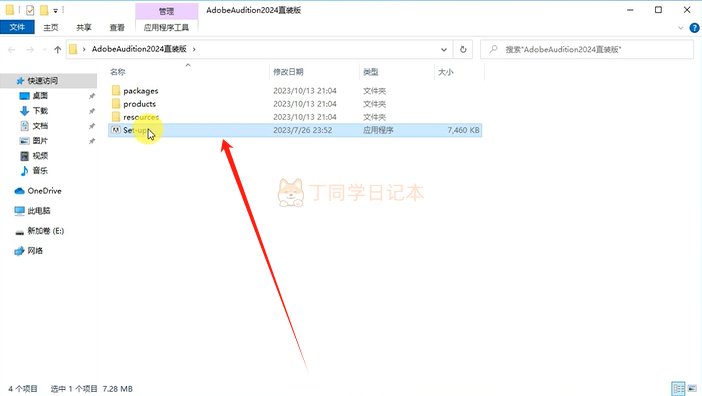Go forward with the forward arrow
This screenshot has height=396, width=702.
pyautogui.click(x=30, y=50)
